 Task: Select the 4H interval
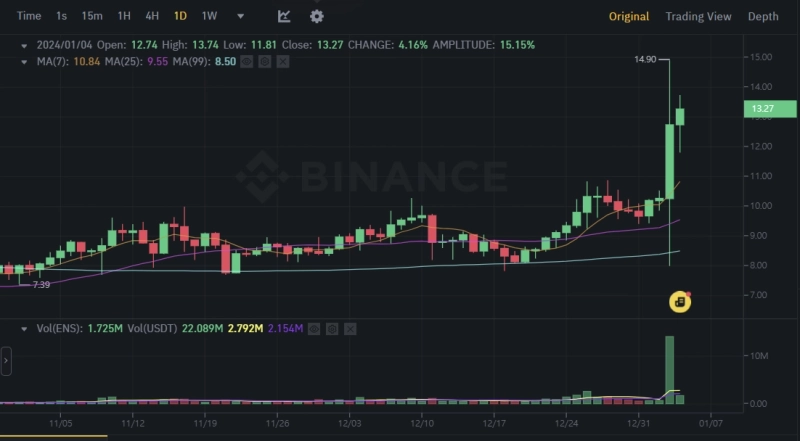coord(152,16)
